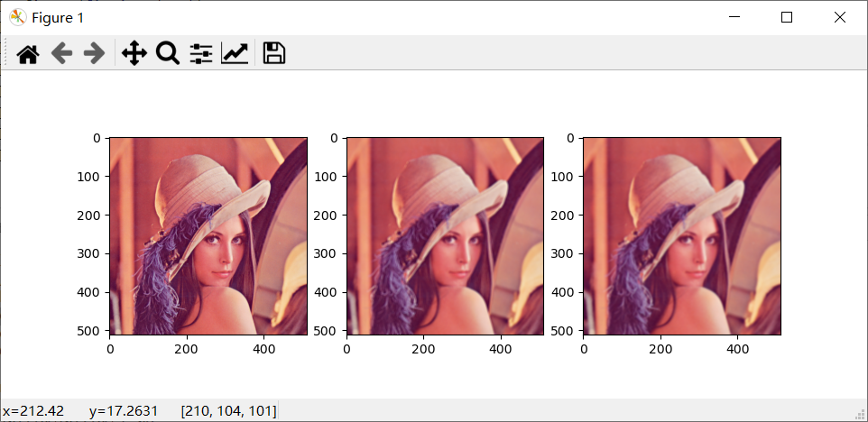Click the toolbar drag handle

5,52
